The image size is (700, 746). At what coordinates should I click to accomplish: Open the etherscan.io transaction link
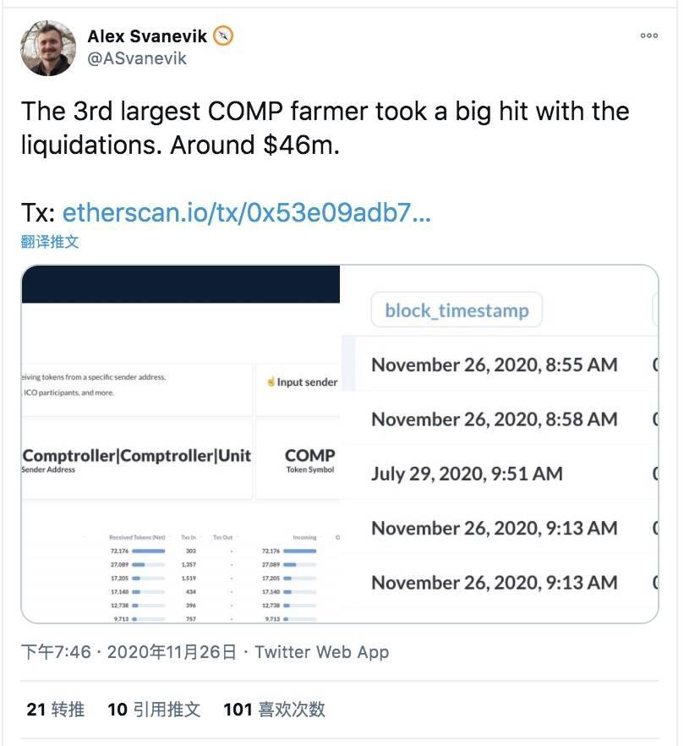246,212
